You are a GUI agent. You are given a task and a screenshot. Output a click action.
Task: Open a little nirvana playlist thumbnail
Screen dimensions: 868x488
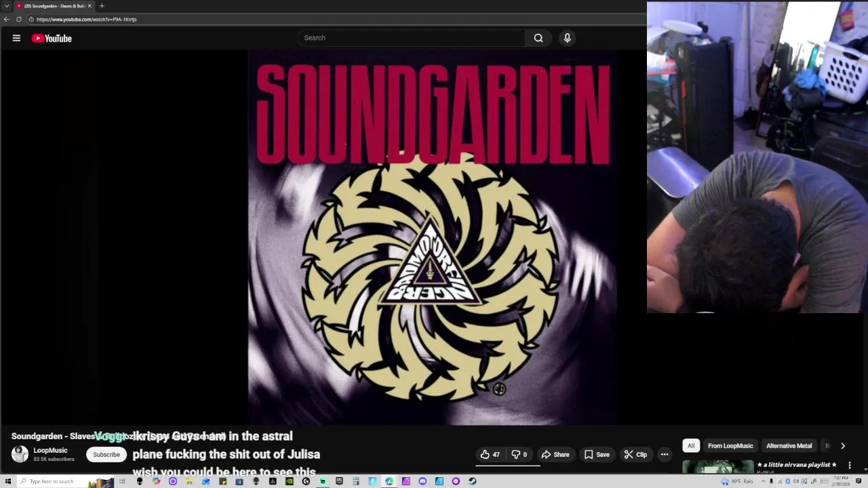[717, 467]
